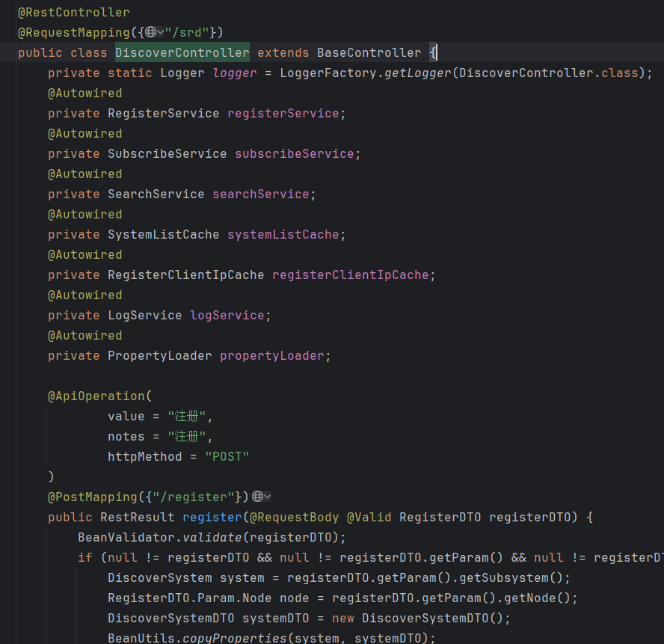Viewport: 664px width, 644px height.
Task: Click BeanUtils on the copyProperties line
Action: click(141, 638)
